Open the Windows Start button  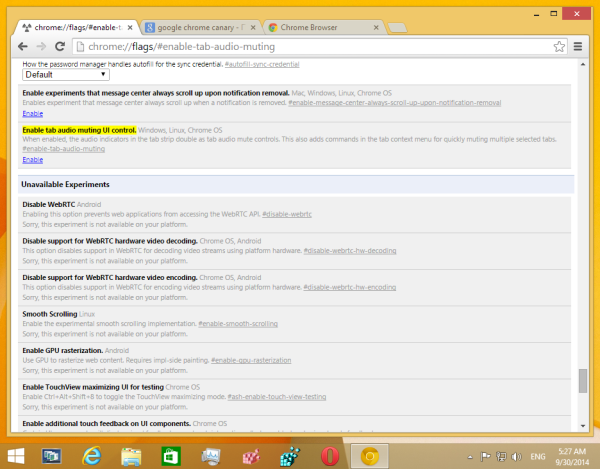coord(16,456)
